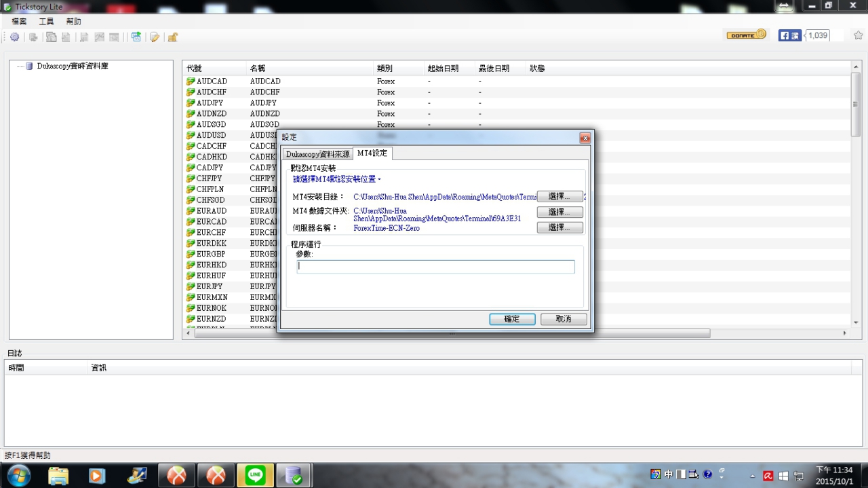868x488 pixels.
Task: Click the symbol icon beside CHFPLN
Action: 191,189
